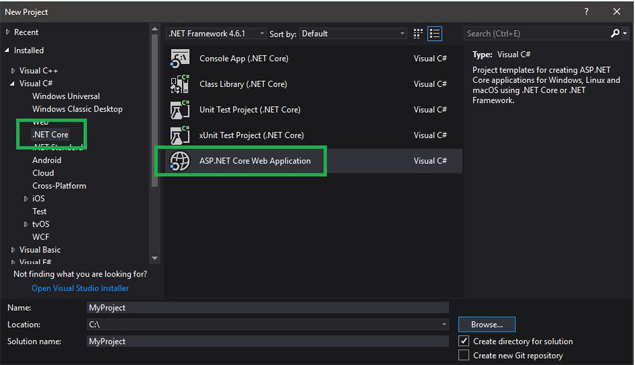Click scroll up arrow in category tree
The image size is (635, 365).
[x=155, y=29]
